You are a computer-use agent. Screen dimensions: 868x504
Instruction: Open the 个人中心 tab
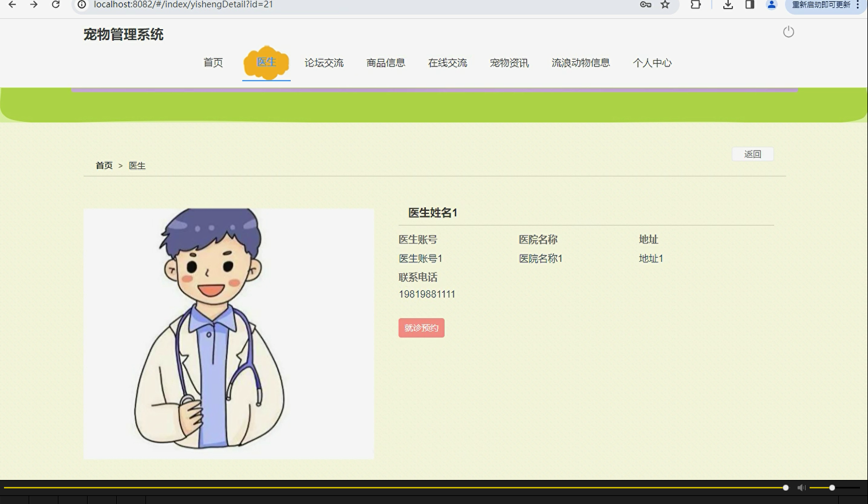pyautogui.click(x=652, y=63)
